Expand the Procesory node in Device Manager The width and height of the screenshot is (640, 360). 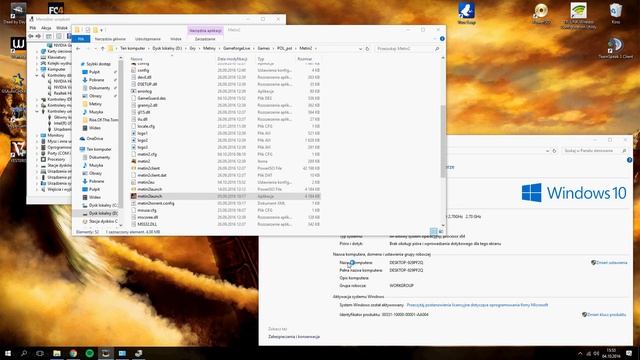tap(37, 159)
